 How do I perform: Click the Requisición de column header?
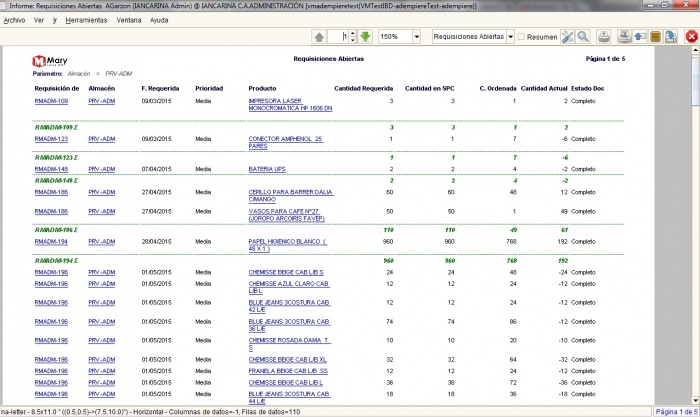(57, 88)
